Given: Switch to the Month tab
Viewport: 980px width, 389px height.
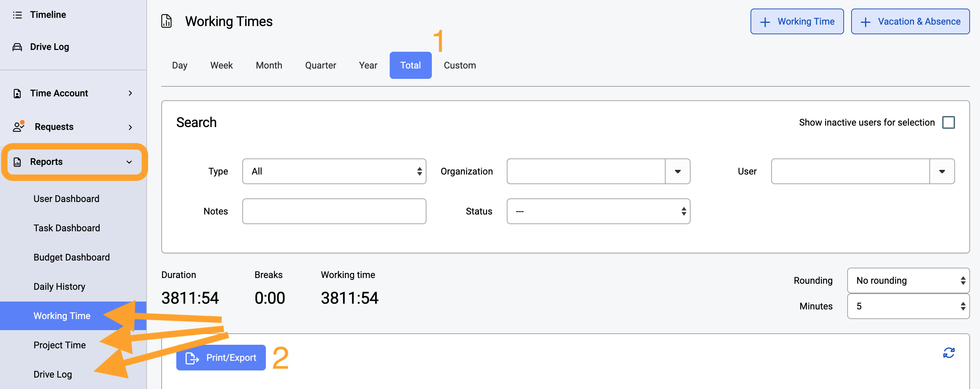Looking at the screenshot, I should [x=269, y=65].
